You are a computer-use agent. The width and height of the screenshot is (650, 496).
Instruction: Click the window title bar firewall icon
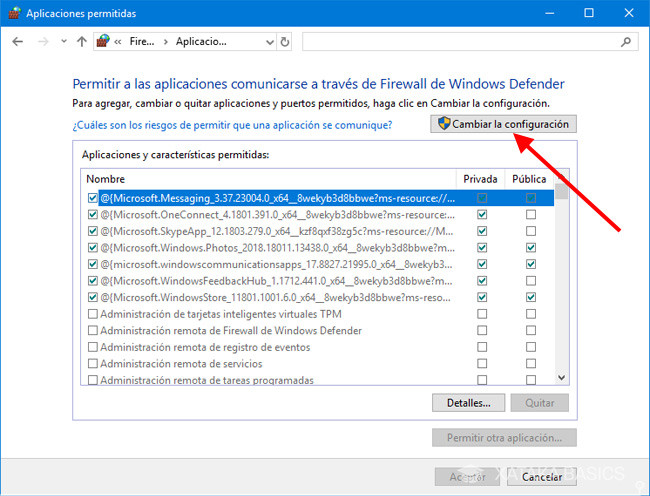pyautogui.click(x=14, y=13)
